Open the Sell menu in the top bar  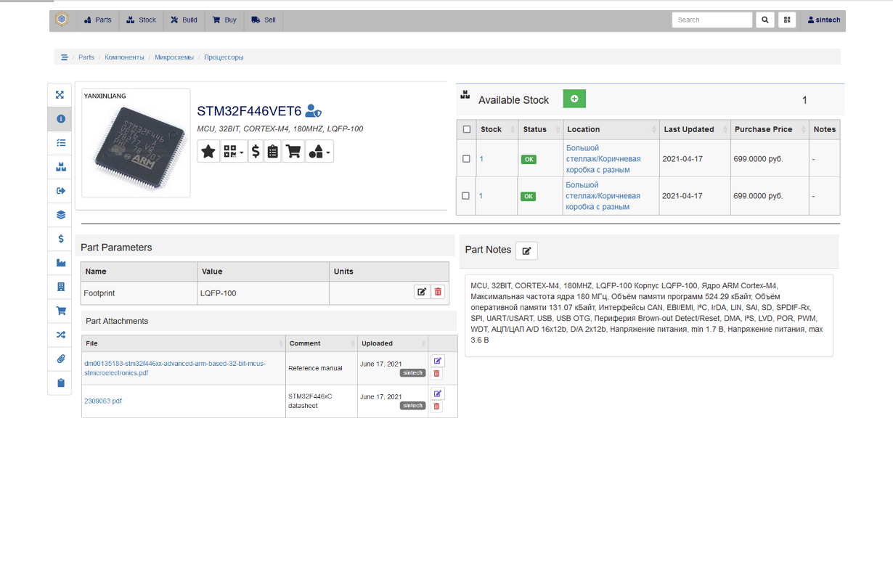pyautogui.click(x=263, y=20)
